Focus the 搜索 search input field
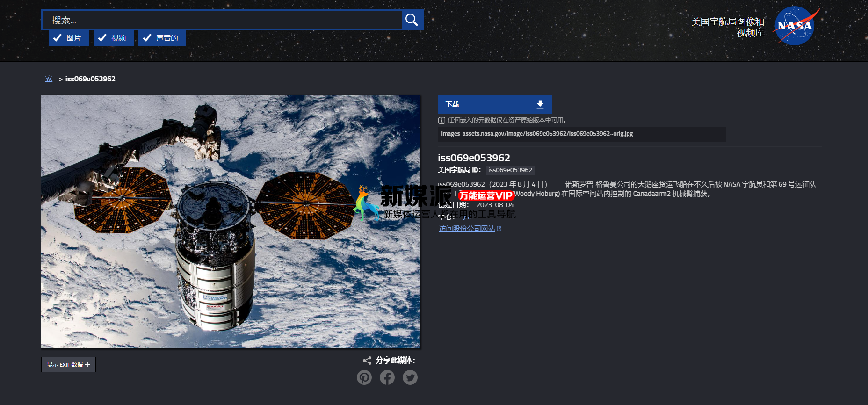Screen dimensions: 868x405 pos(222,20)
